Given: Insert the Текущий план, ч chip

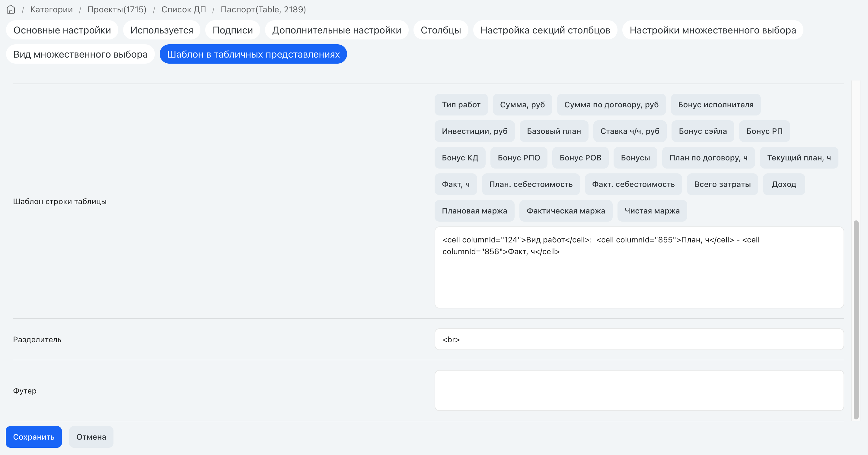Looking at the screenshot, I should [799, 158].
